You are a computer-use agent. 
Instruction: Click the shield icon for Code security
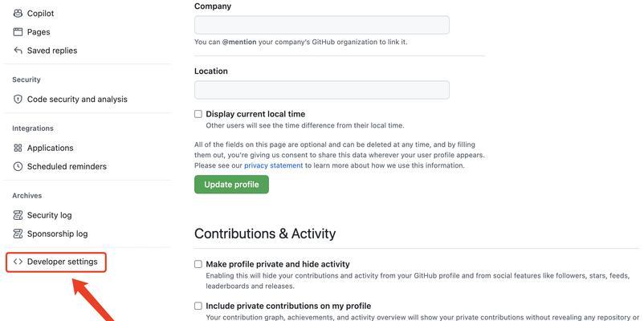(18, 100)
